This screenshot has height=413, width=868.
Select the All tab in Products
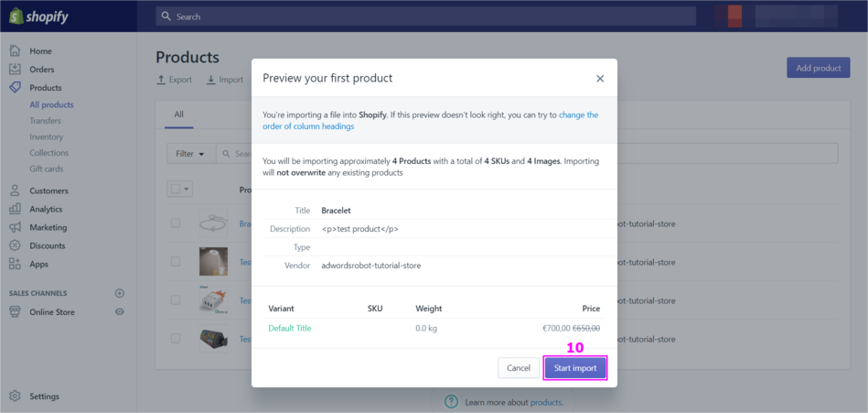pos(178,114)
